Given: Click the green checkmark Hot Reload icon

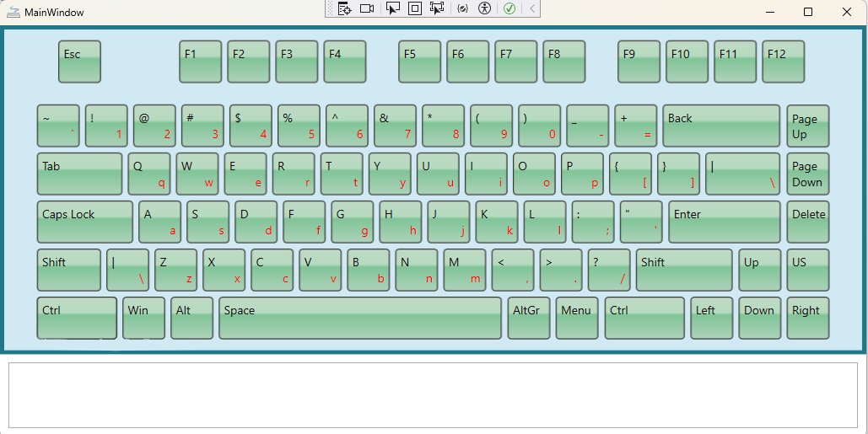Looking at the screenshot, I should (509, 8).
